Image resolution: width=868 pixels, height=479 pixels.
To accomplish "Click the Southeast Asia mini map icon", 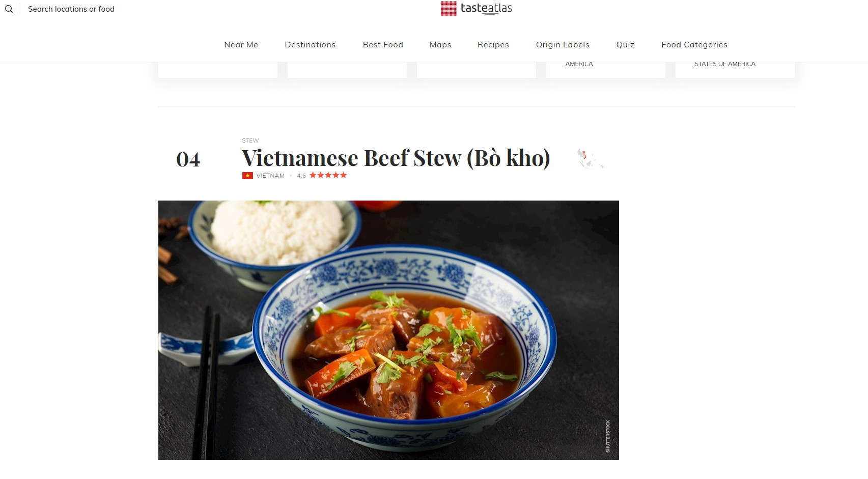I will (x=590, y=158).
